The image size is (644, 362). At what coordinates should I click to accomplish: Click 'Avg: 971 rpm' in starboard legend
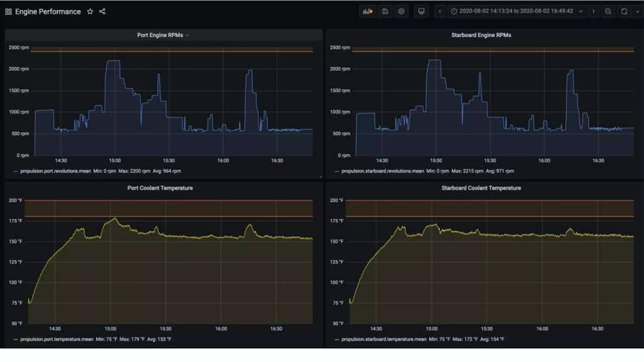[500, 171]
